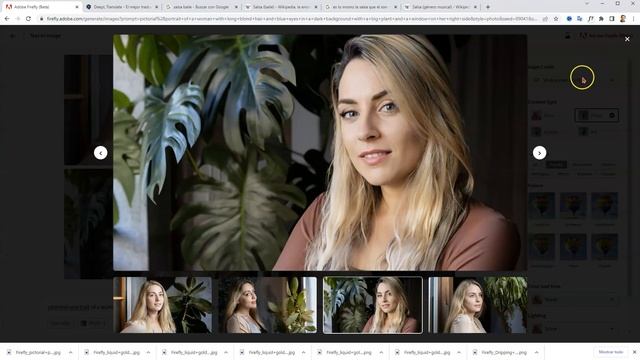640x360 pixels.
Task: Click 'Mostrar todo' to show all downloads
Action: (611, 352)
